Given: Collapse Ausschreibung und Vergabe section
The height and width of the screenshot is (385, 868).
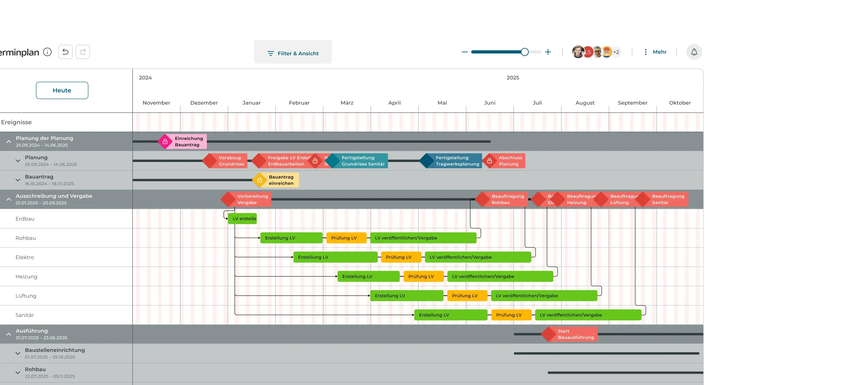Looking at the screenshot, I should pyautogui.click(x=9, y=199).
